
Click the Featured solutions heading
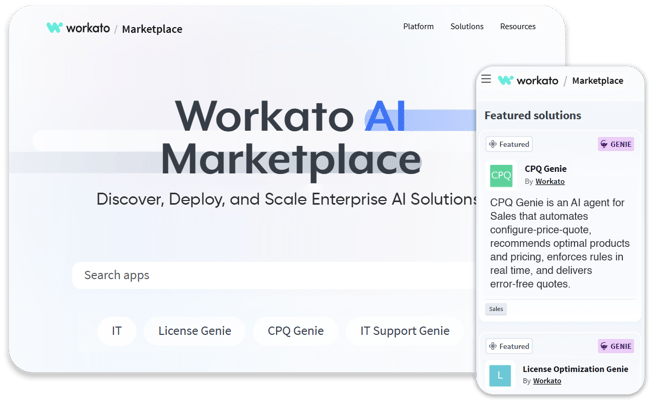click(533, 115)
